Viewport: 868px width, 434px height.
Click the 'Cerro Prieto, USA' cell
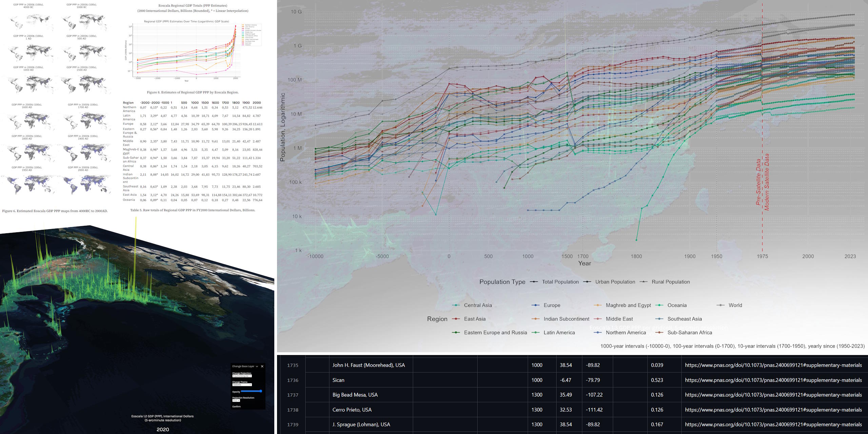352,410
